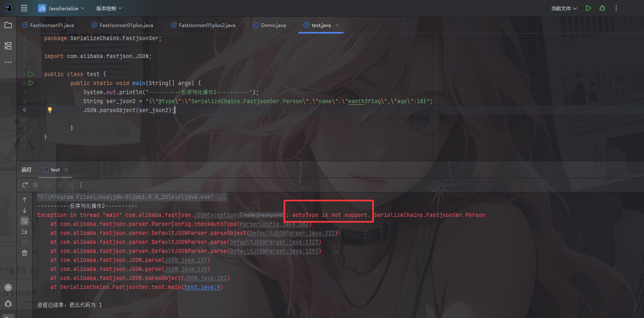Toggle Soft-Wrap in the console sidebar

tap(25, 221)
